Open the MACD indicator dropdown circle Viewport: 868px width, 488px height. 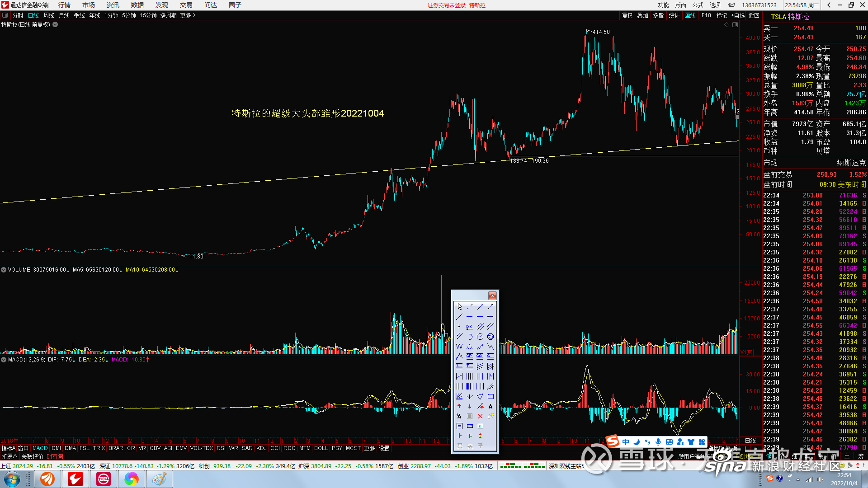click(4, 360)
